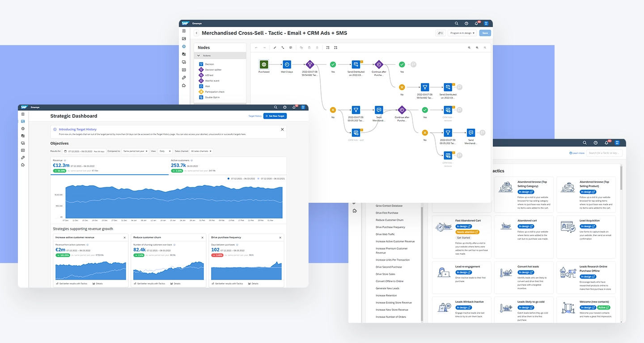The height and width of the screenshot is (343, 644).
Task: Click Save in the program editor
Action: [x=485, y=33]
